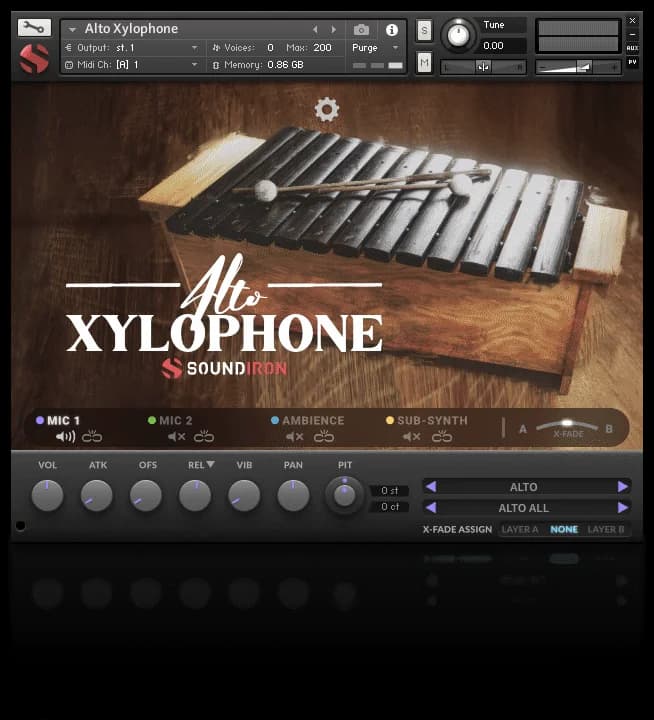Open the wrench instrument edit icon
The image size is (654, 720).
point(34,28)
